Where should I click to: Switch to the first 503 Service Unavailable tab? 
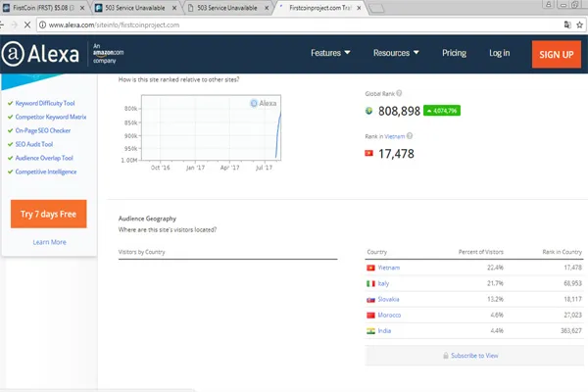point(135,8)
